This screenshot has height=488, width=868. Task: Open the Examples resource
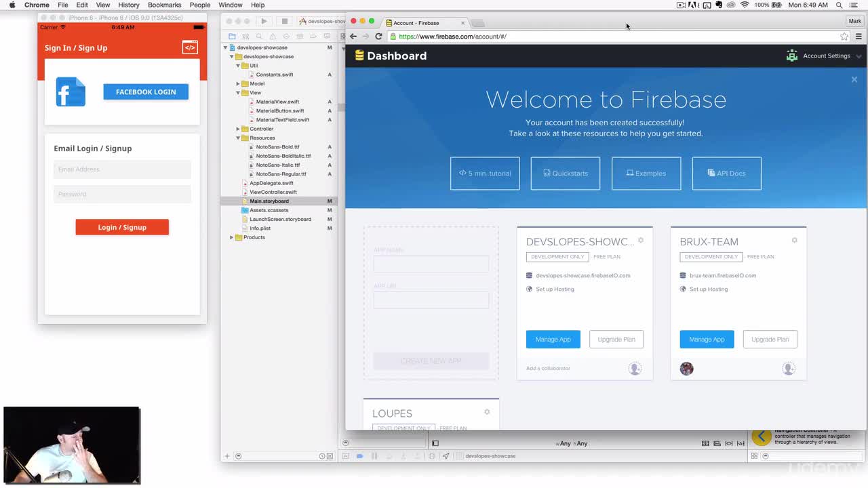[x=646, y=174]
